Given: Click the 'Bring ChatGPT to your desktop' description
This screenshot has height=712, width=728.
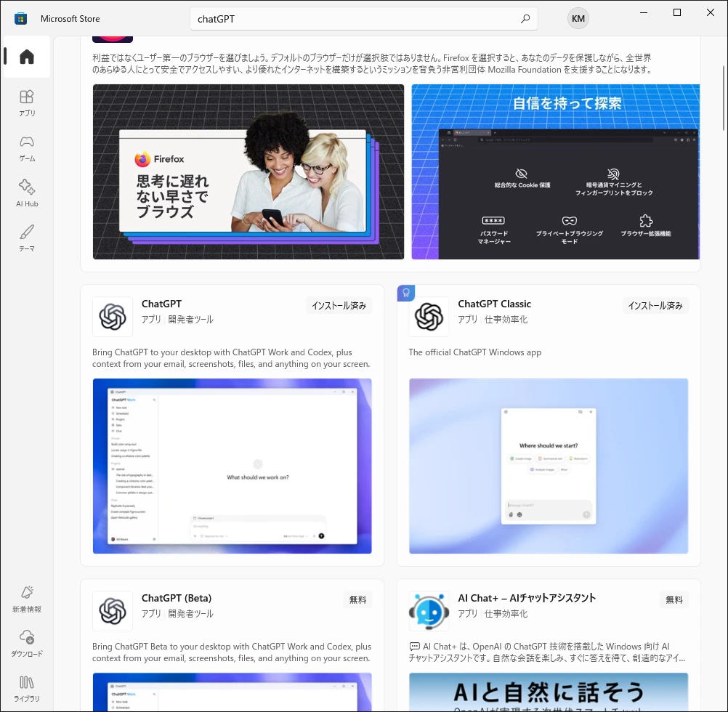Looking at the screenshot, I should [x=231, y=358].
